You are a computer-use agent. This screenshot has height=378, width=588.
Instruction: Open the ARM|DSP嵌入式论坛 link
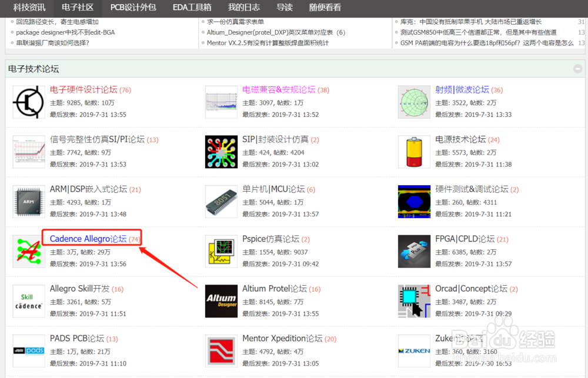[89, 189]
